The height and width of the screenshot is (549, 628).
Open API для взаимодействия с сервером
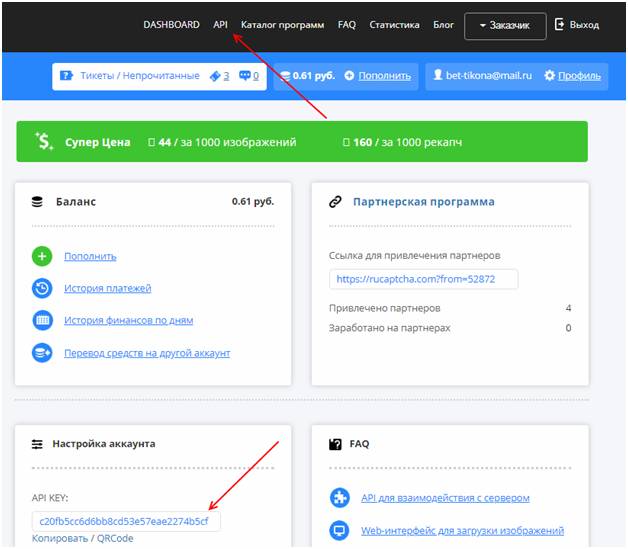click(445, 498)
